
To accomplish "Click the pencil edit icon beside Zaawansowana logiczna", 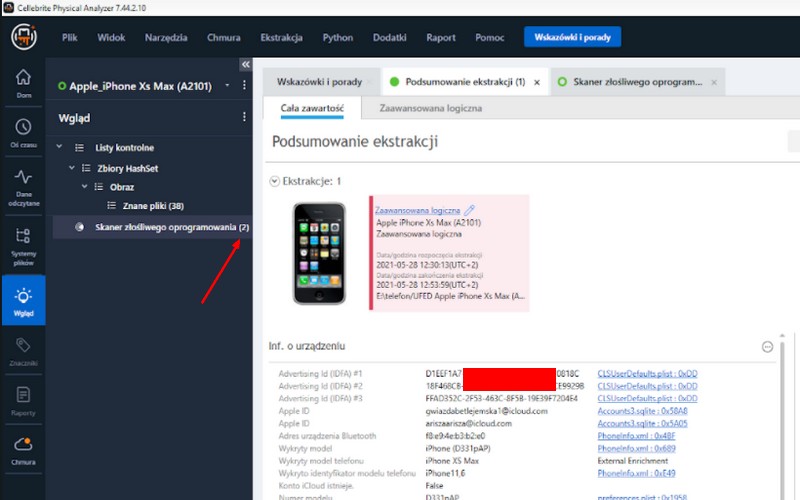I will (x=469, y=210).
